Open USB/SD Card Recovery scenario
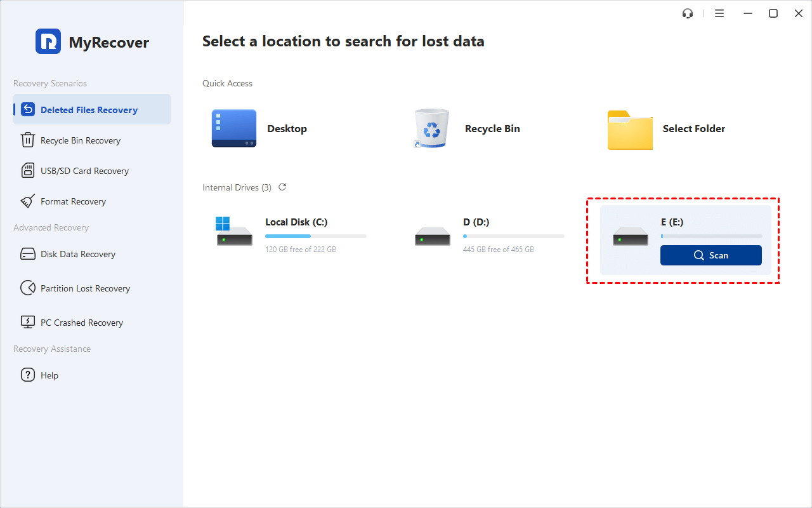Viewport: 812px width, 508px height. (x=92, y=171)
